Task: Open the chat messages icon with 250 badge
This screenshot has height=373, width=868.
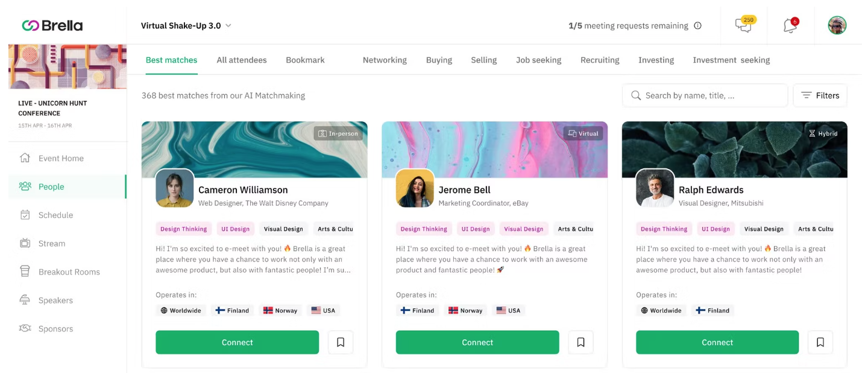Action: pos(744,25)
